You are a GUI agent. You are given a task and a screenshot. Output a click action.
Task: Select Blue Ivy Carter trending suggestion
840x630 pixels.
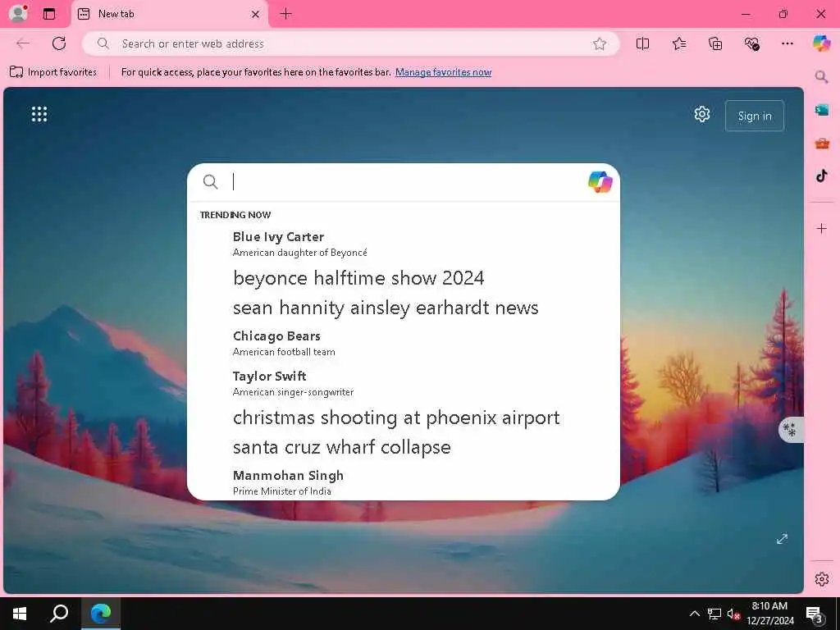click(x=404, y=244)
